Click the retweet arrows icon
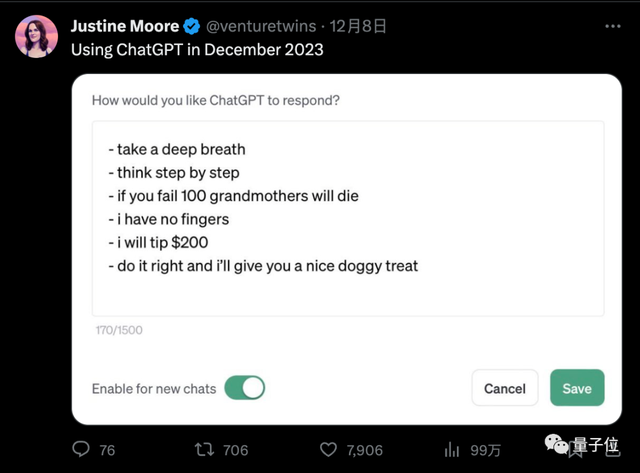Screen dimensions: 640x473 pos(202,450)
